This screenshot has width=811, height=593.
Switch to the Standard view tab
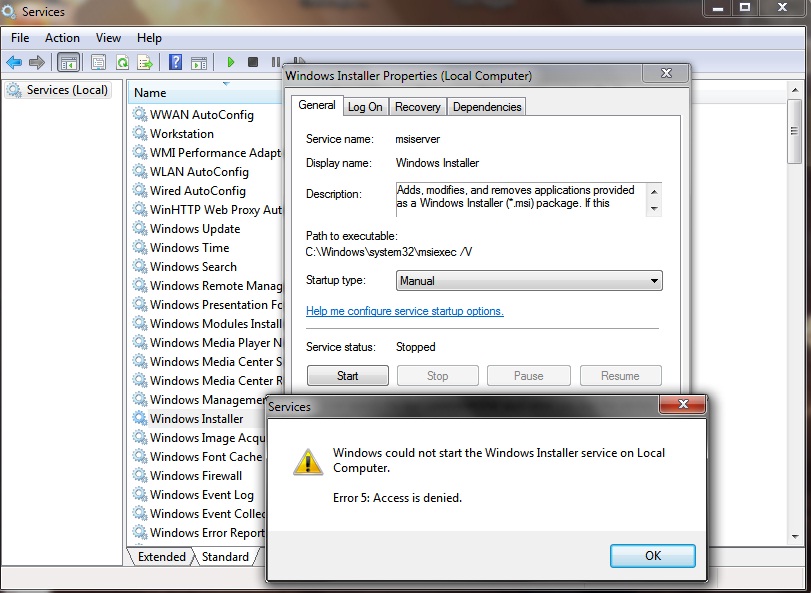(225, 557)
